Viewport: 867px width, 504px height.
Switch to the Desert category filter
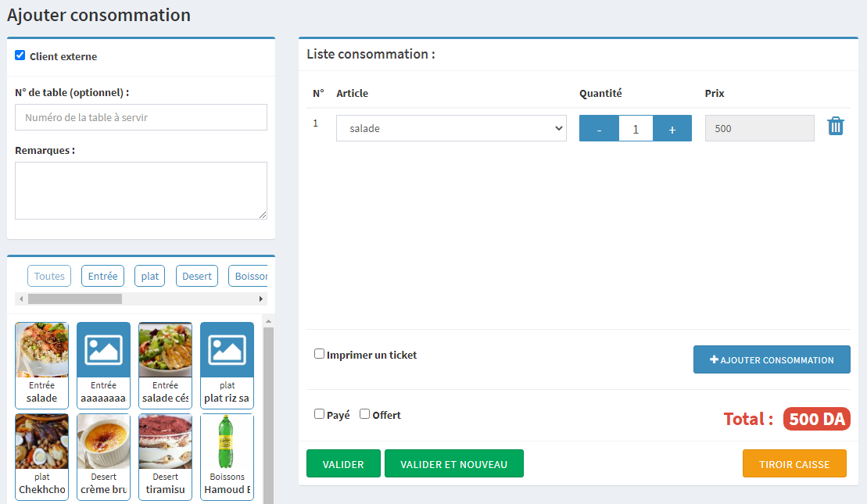197,276
